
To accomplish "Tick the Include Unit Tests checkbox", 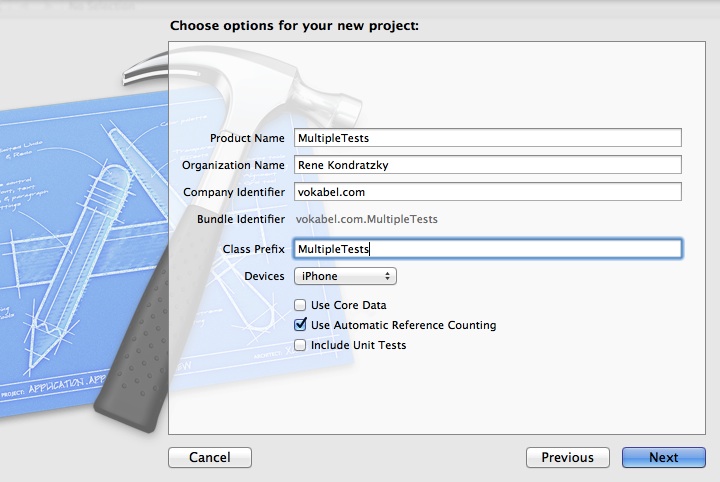I will tap(300, 345).
